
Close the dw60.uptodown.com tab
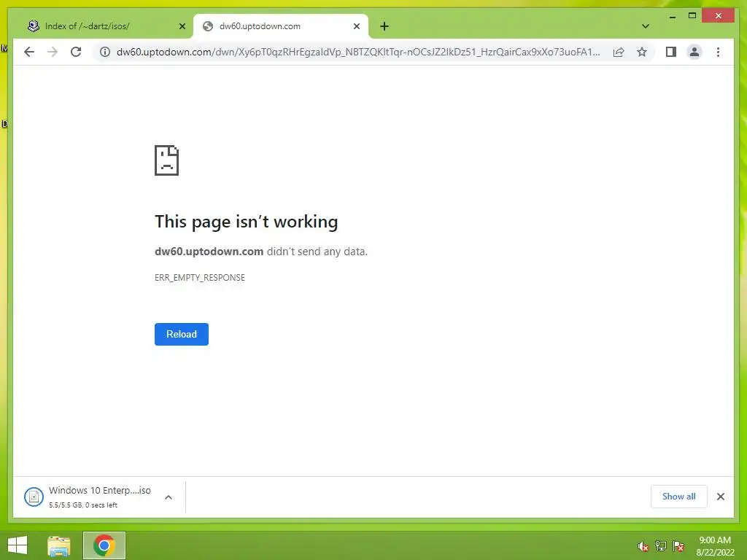[356, 26]
